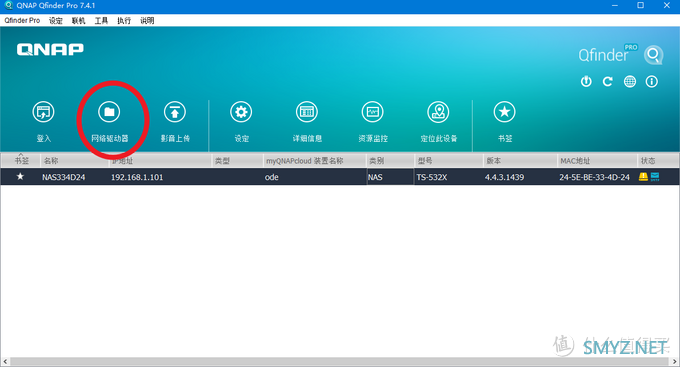Sort by 类型 column header
This screenshot has width=680, height=367.
pyautogui.click(x=237, y=161)
